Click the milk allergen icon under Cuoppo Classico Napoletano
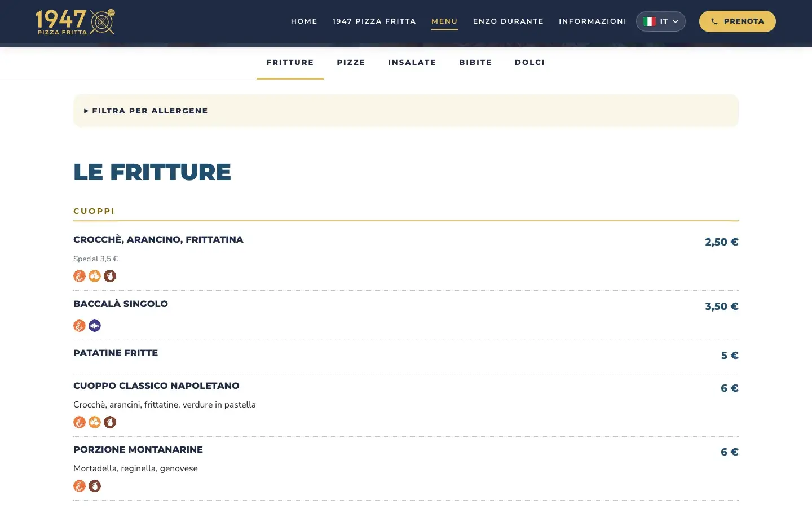The image size is (812, 508). point(110,422)
